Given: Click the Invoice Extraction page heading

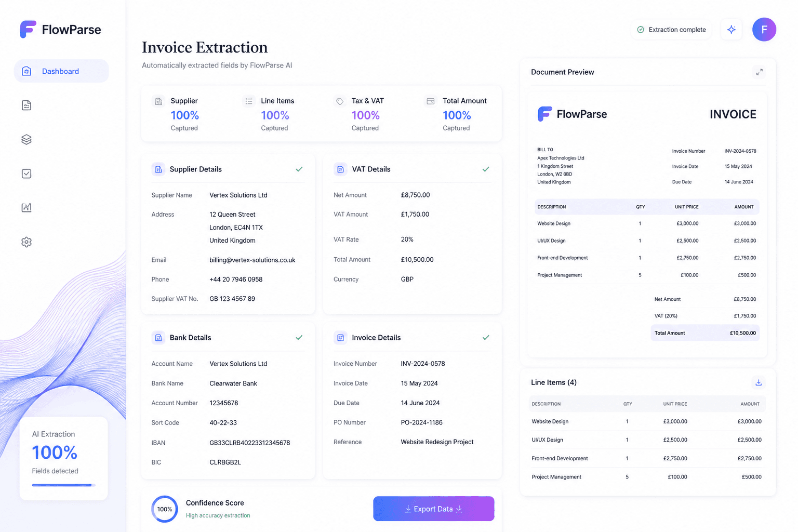Looking at the screenshot, I should 205,47.
